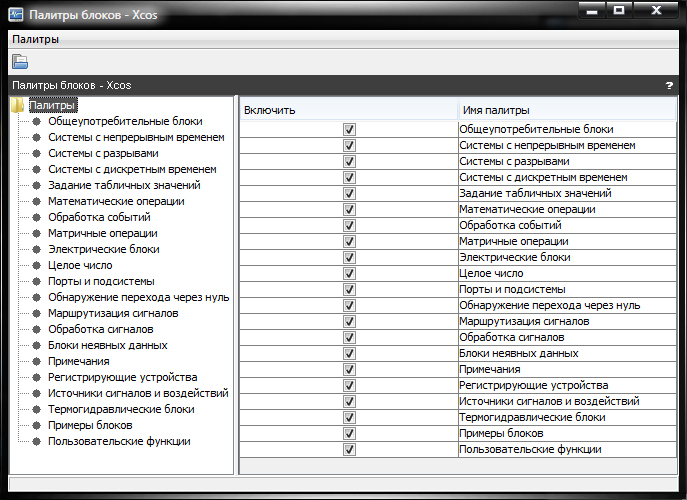Select Термогидравлические блоки in the tree
Screen dimensions: 687x500
[121, 409]
